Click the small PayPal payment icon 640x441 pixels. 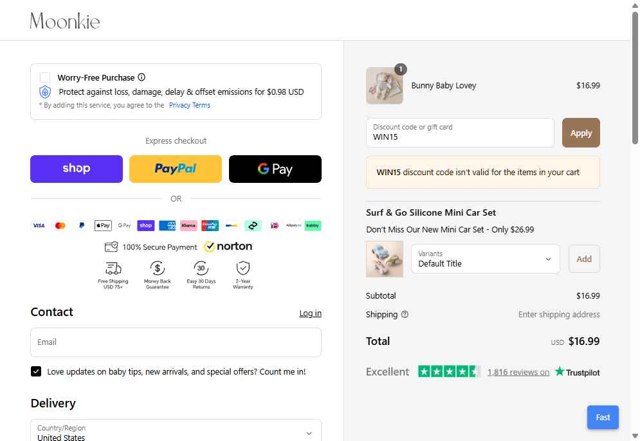tap(81, 225)
